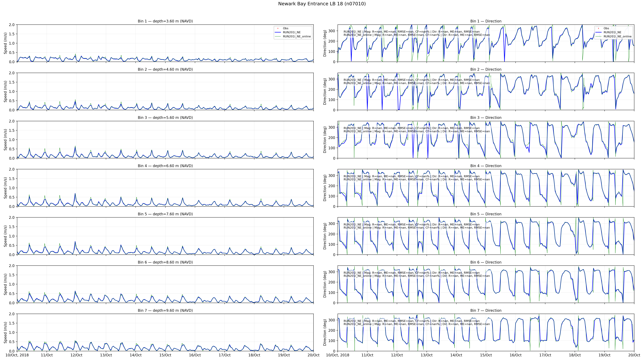Viewport: 644px width, 361px height.
Task: Select the 'Bin 6 — Direction' subplot title
Action: click(x=486, y=262)
